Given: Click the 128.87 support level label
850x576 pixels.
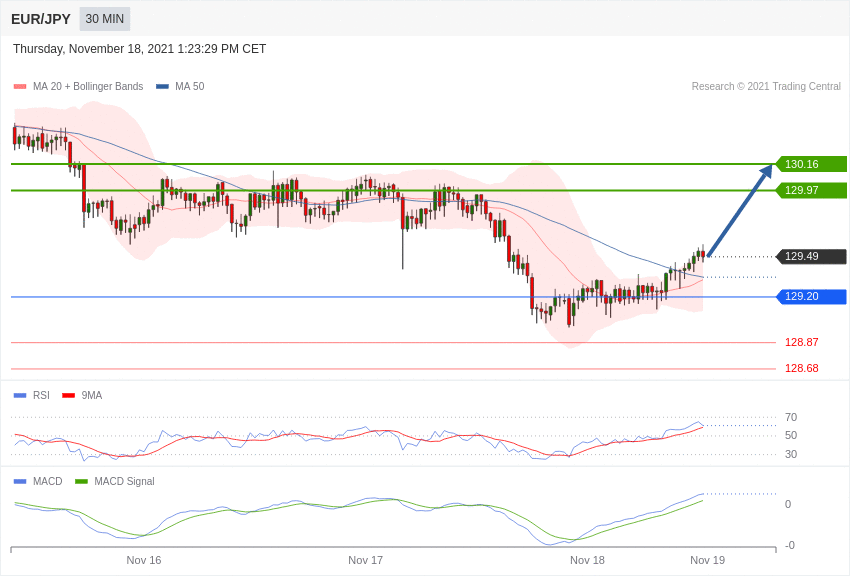Looking at the screenshot, I should 802,342.
